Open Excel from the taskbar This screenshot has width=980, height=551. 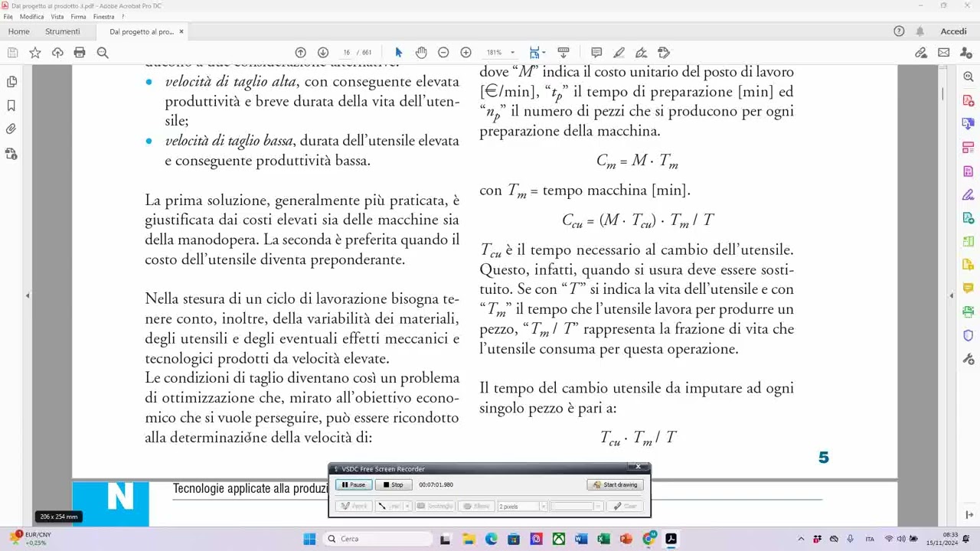click(x=603, y=539)
